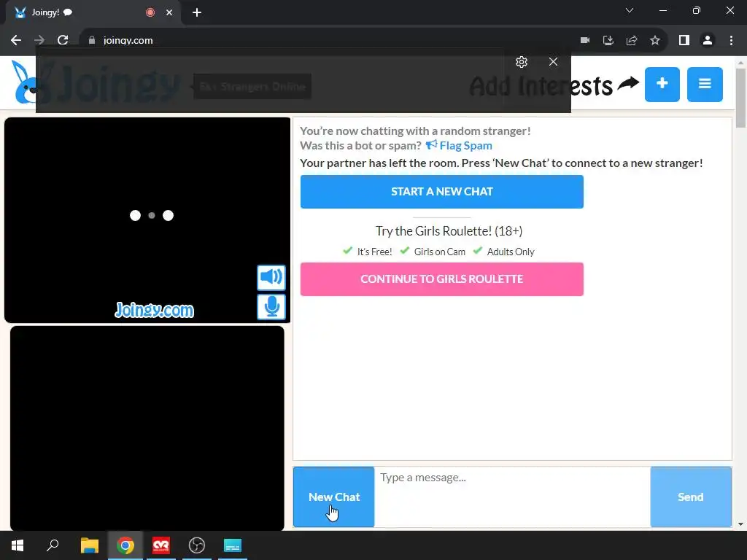Click the "Adults Only" text

click(511, 252)
